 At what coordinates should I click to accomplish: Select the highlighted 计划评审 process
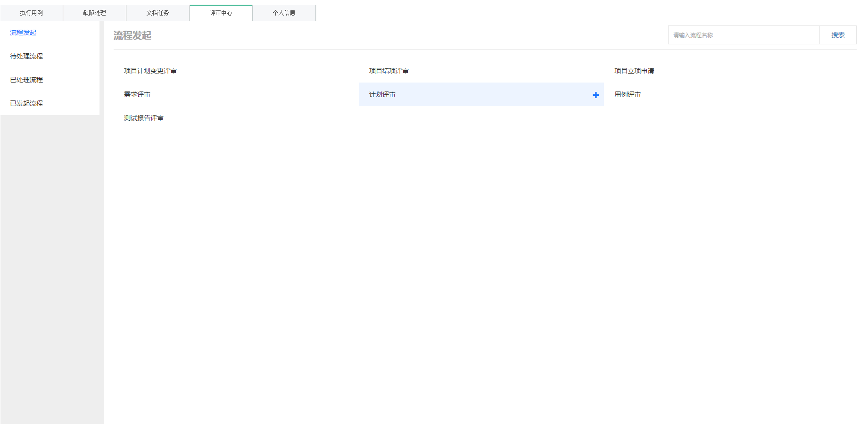382,94
